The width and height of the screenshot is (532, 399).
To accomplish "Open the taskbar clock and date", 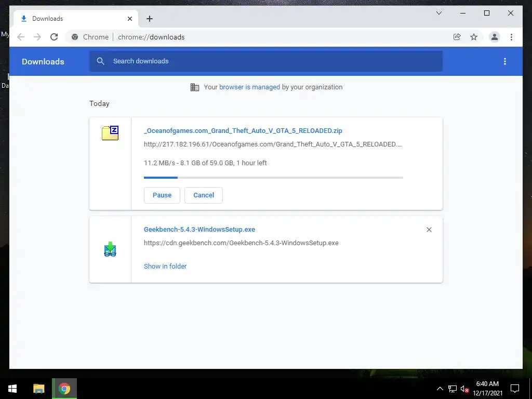I will point(487,389).
